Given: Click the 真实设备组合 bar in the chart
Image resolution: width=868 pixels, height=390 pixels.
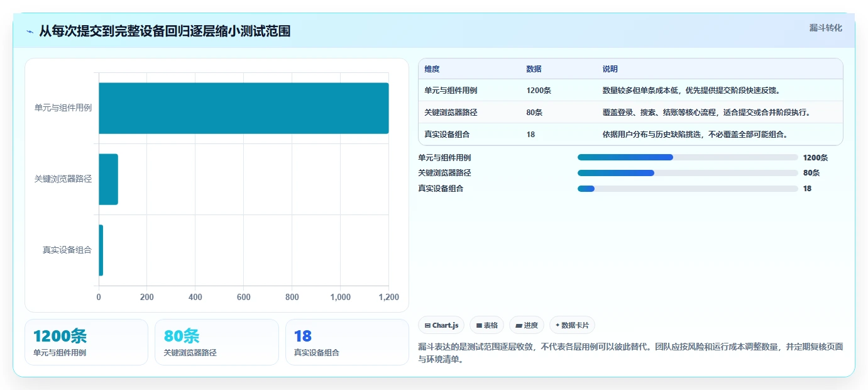Looking at the screenshot, I should (101, 250).
